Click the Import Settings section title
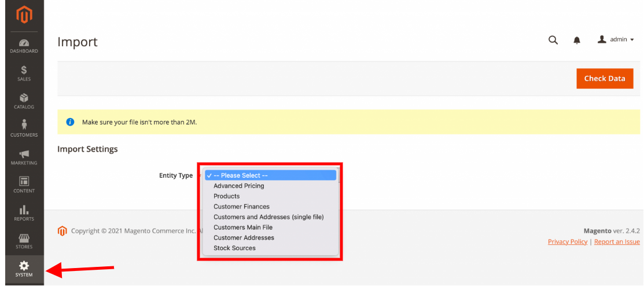The image size is (644, 286). coord(87,149)
